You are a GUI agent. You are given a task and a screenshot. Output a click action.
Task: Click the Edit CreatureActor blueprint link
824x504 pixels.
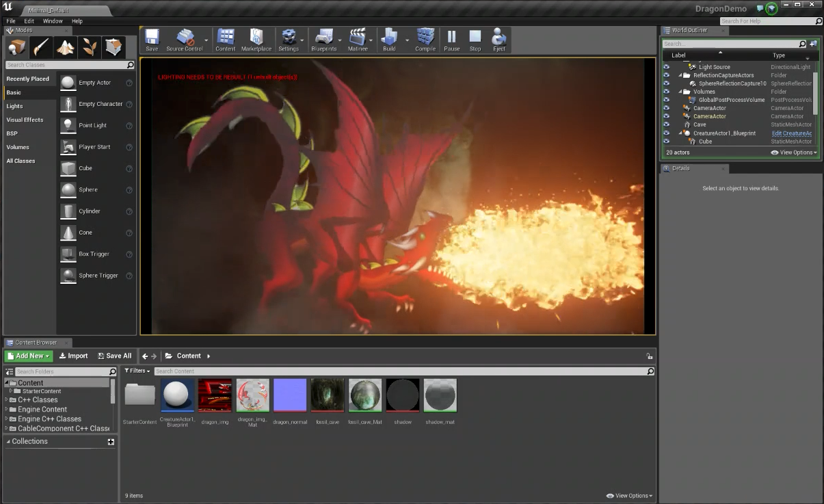792,133
